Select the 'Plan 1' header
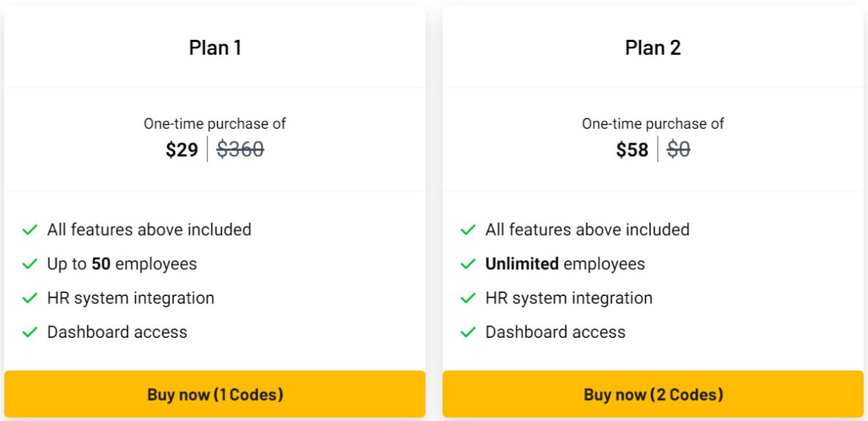The height and width of the screenshot is (421, 868). tap(215, 47)
